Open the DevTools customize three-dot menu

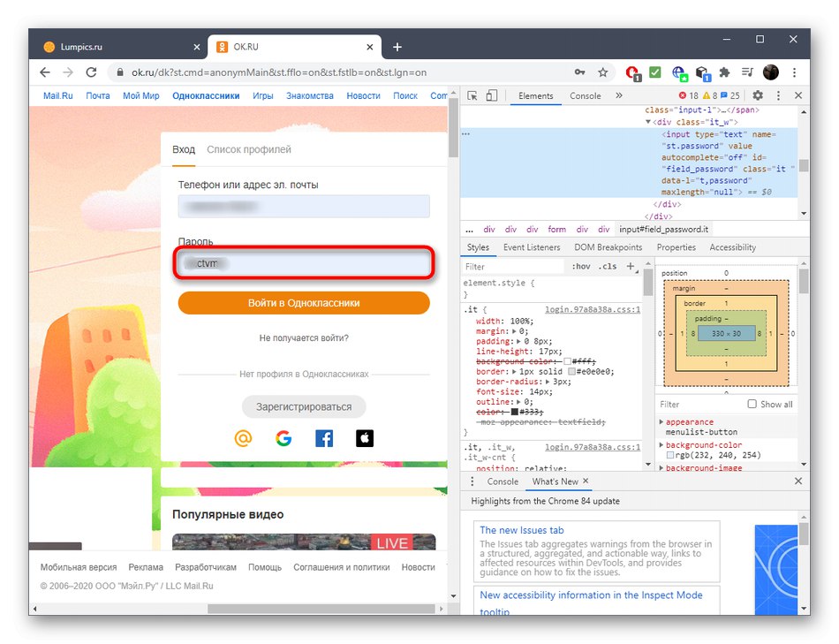(778, 95)
